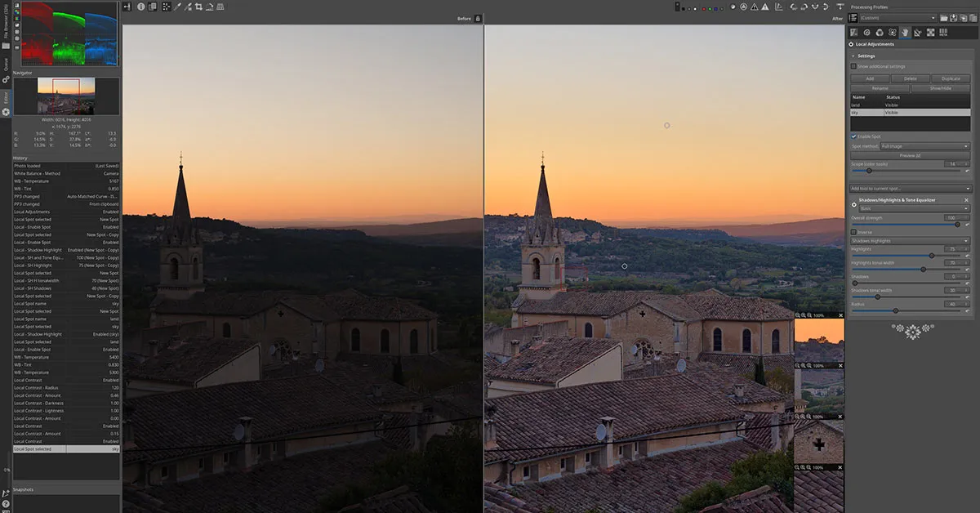The width and height of the screenshot is (980, 513).
Task: Open the image info icon
Action: click(140, 7)
